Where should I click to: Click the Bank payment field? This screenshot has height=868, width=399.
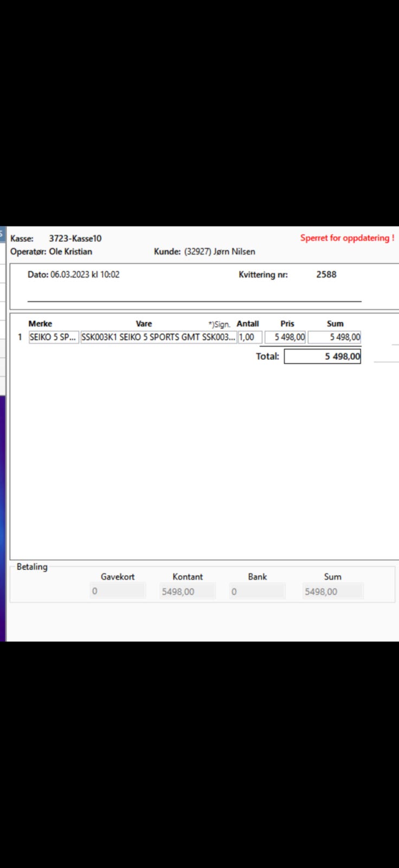[258, 591]
